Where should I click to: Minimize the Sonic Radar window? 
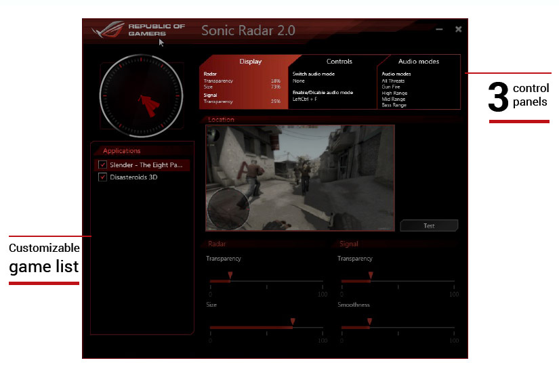click(x=439, y=29)
